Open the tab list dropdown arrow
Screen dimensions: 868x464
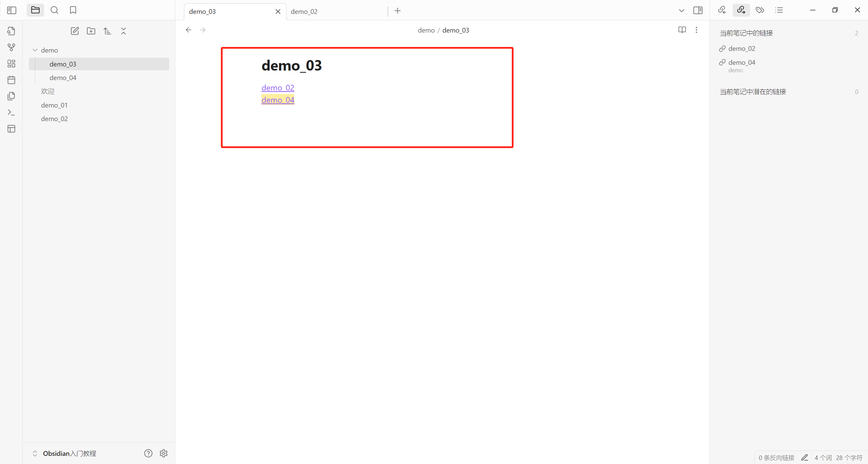pyautogui.click(x=681, y=11)
